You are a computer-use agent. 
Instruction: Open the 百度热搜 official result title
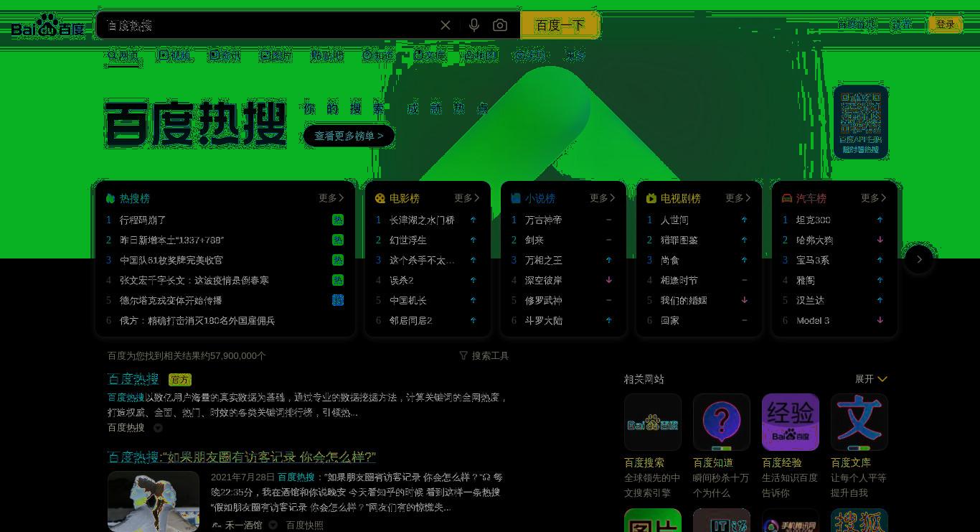tap(133, 379)
